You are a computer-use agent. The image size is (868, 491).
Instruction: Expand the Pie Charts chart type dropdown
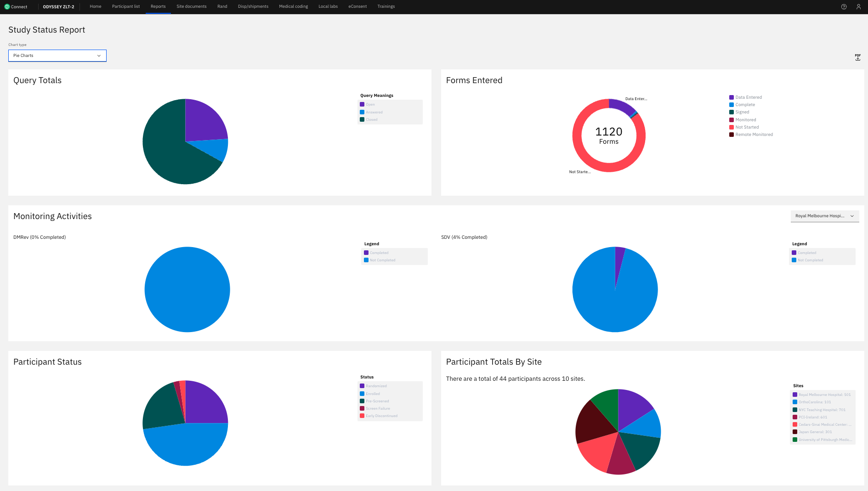coord(57,56)
